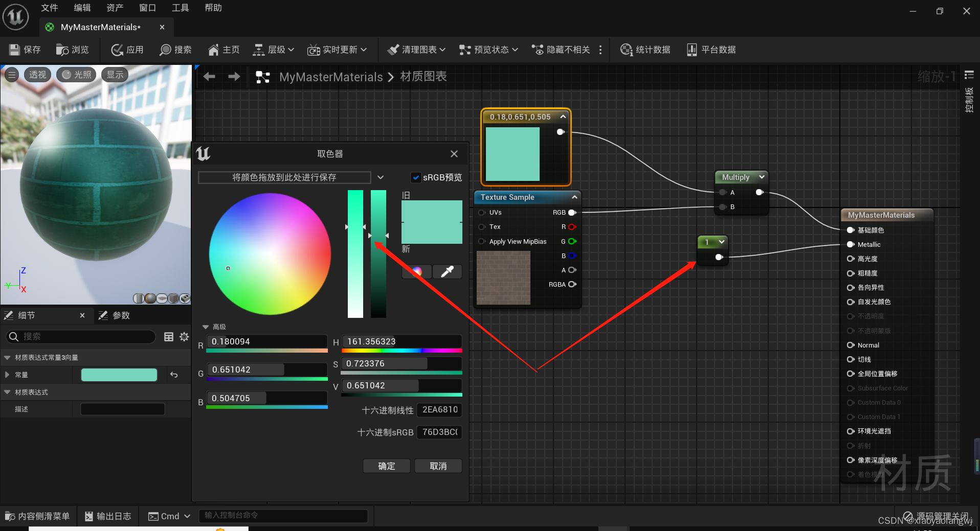Screen dimensions: 980x531
Task: Select Texture Sample RGBA output pin
Action: point(572,284)
